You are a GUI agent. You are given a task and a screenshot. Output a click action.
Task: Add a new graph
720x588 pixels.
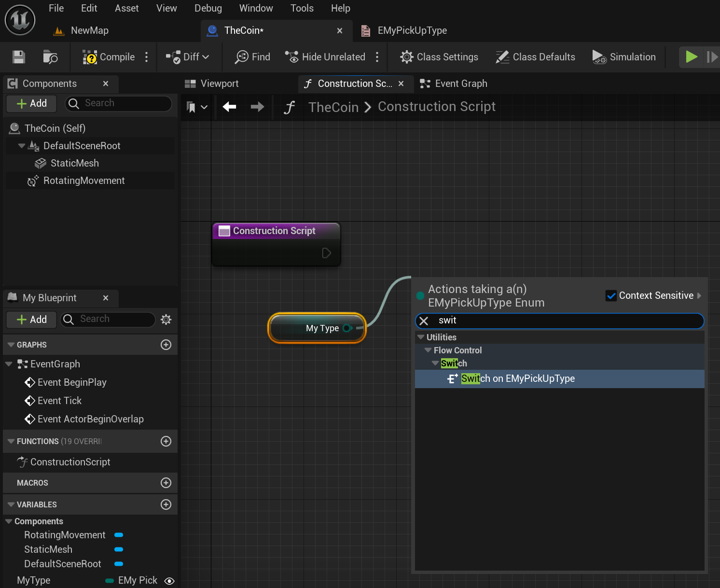(x=166, y=345)
